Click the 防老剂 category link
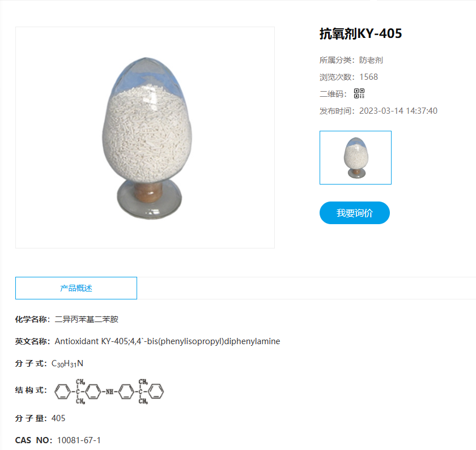The height and width of the screenshot is (450, 476). click(x=371, y=60)
